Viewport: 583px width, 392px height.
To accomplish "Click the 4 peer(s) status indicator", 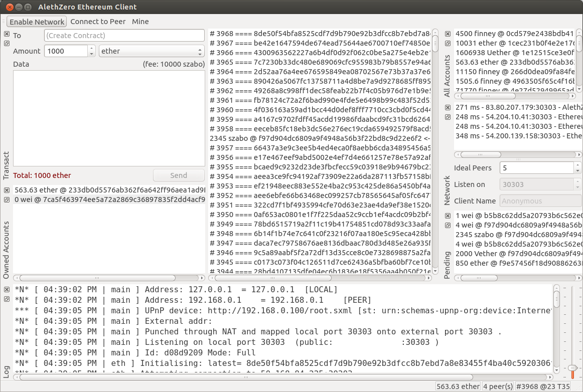I will (498, 386).
